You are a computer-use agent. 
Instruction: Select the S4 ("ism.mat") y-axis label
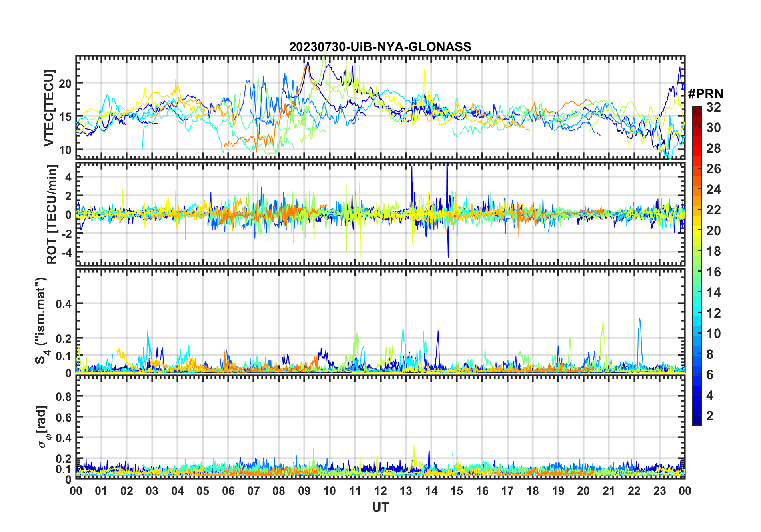coord(42,320)
